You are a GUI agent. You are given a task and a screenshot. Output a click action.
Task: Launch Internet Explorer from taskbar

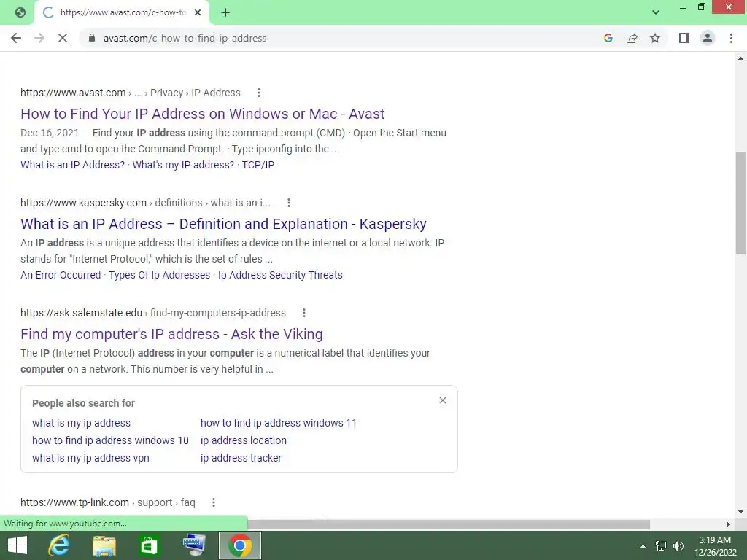59,545
